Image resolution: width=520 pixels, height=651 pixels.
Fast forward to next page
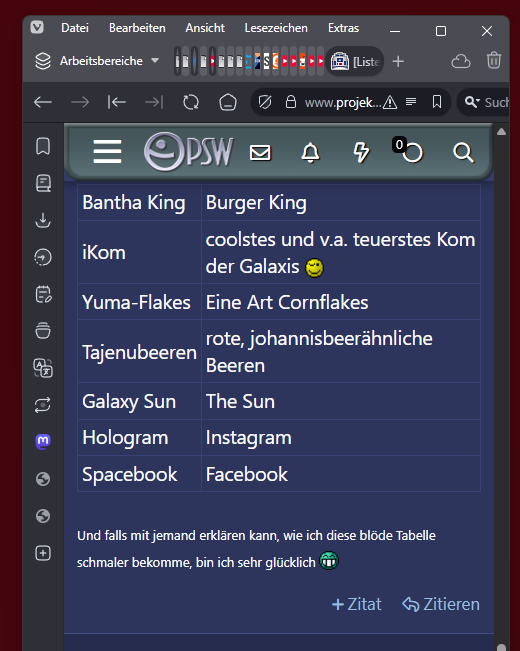point(154,102)
